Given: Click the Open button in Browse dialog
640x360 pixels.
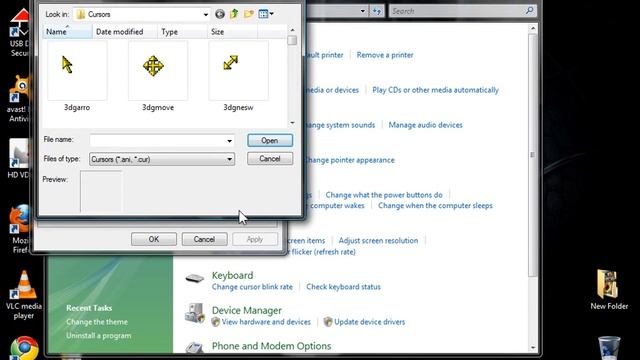Looking at the screenshot, I should pos(270,140).
